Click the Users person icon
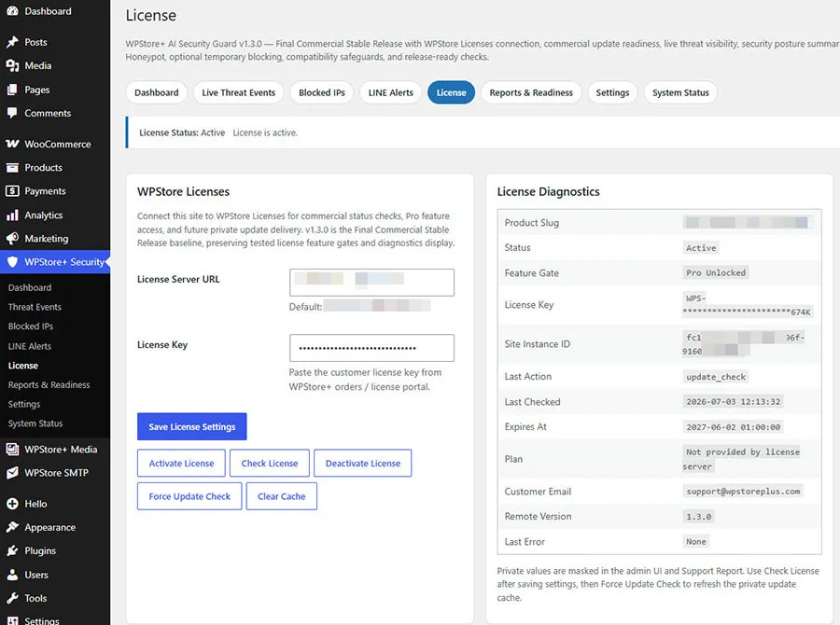 12,575
